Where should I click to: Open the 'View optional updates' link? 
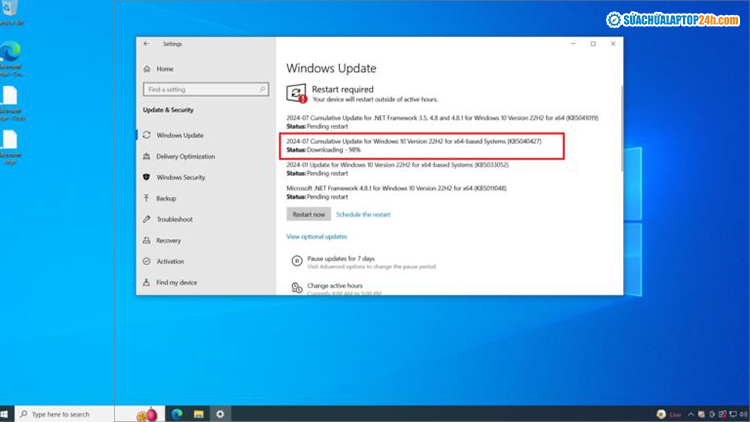[x=317, y=236]
